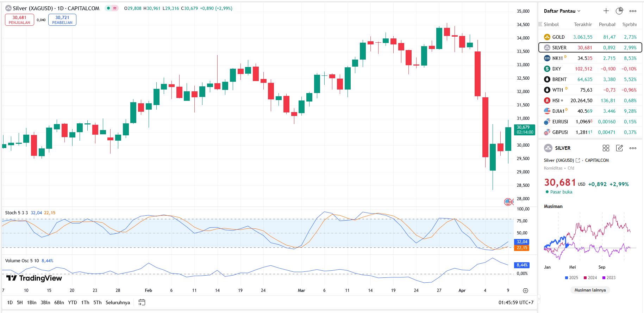644x313 pixels.
Task: Open the price scale settings gear icon
Action: (525, 291)
